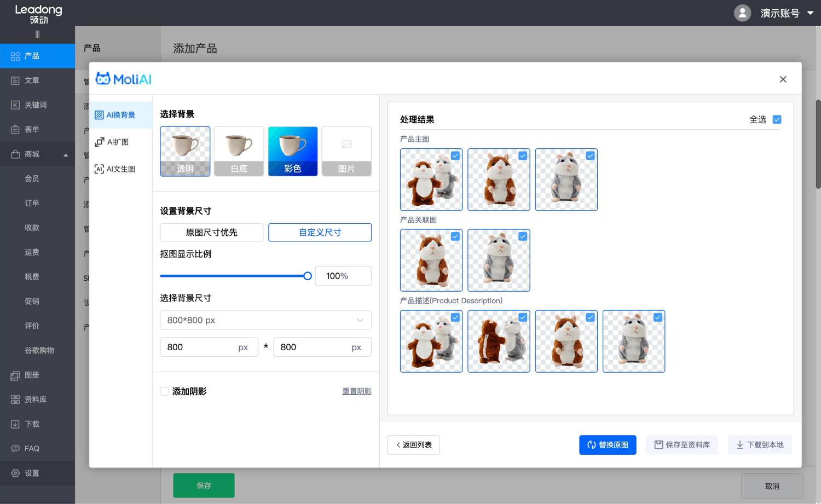Viewport: 821px width, 504px height.
Task: Enable the 添加阴影 checkbox
Action: click(x=164, y=391)
